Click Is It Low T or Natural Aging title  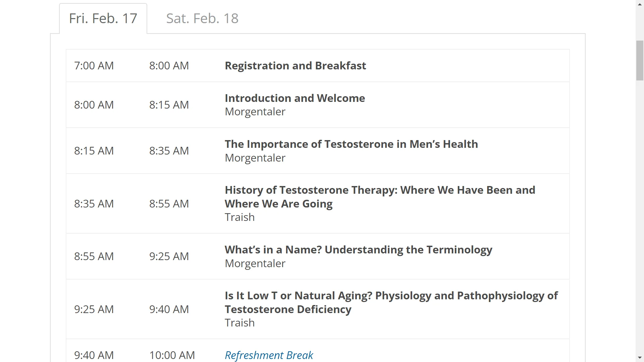point(391,302)
